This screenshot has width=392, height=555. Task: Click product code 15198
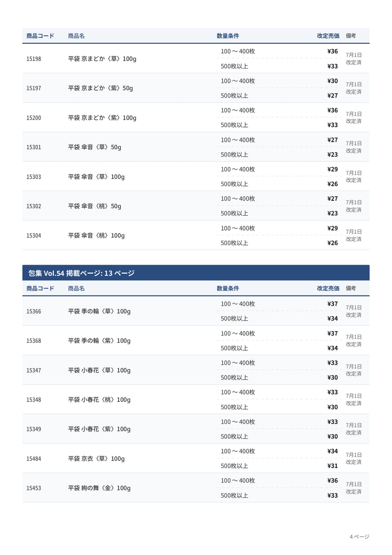pos(34,59)
